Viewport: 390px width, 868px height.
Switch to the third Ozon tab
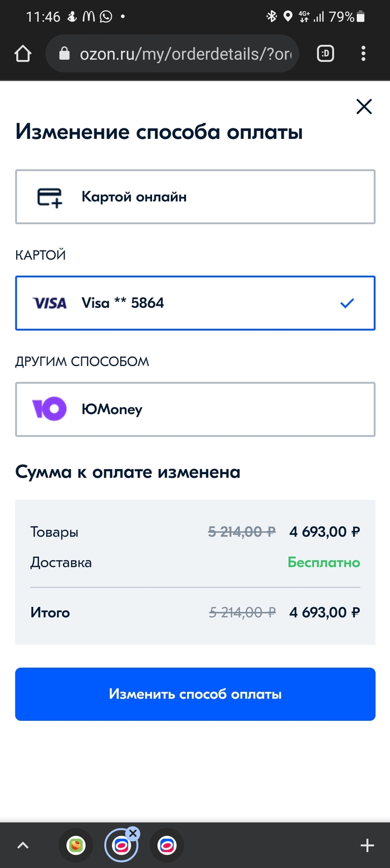167,846
